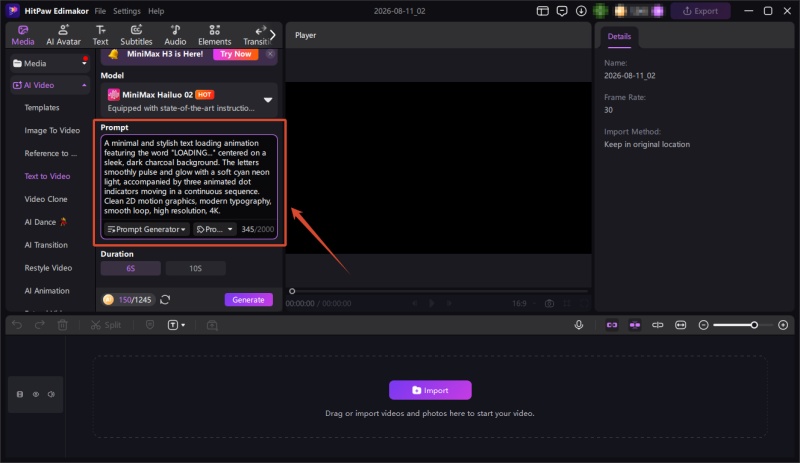Click the Delete trash icon
The image size is (800, 463).
click(x=62, y=325)
